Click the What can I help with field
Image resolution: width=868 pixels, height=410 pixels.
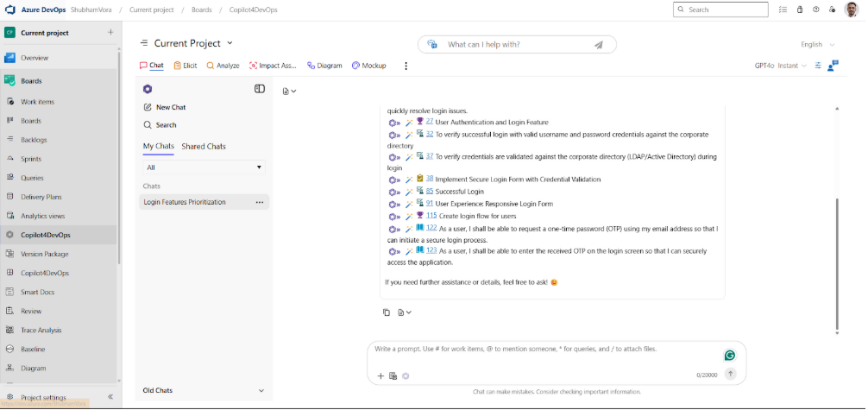(x=517, y=44)
